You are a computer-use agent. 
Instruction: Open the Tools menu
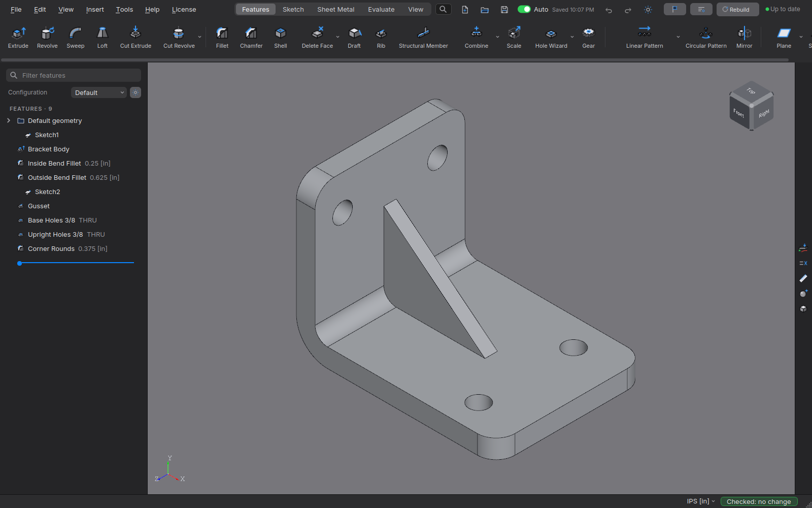pyautogui.click(x=124, y=9)
